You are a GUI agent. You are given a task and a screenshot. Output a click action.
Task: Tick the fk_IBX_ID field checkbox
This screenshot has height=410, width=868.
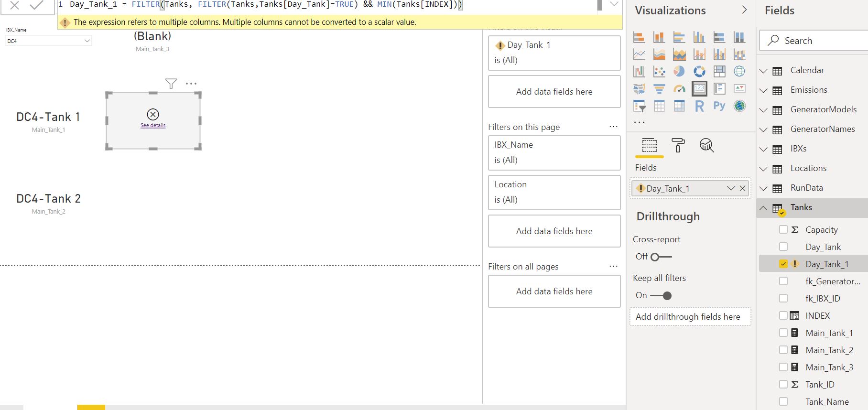click(x=783, y=298)
